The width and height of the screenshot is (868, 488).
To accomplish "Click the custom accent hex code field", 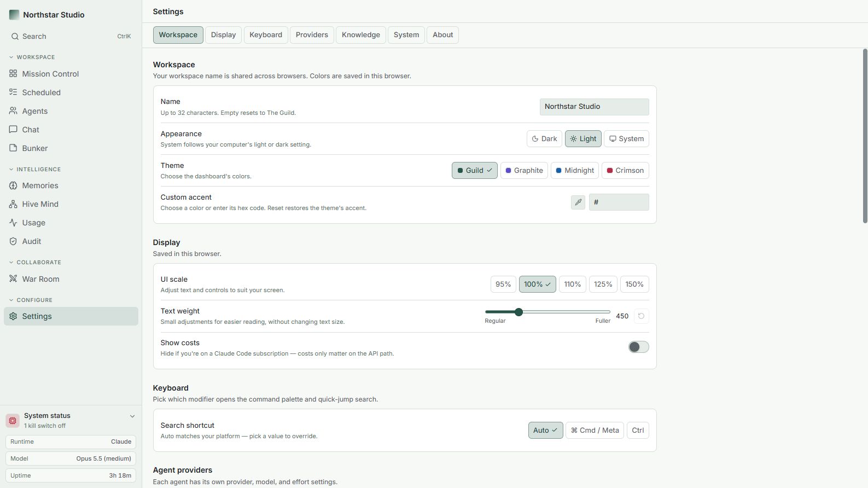I will [x=619, y=202].
